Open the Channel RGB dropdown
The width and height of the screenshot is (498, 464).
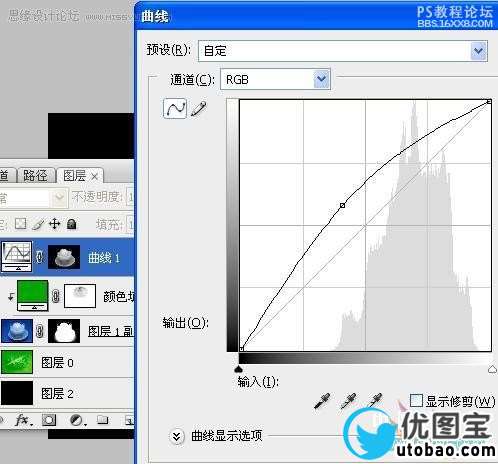click(x=275, y=79)
